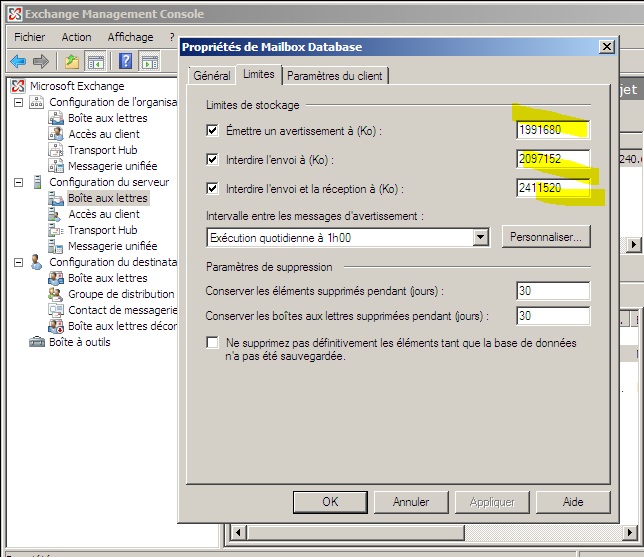Screen dimensions: 644x557
Task: Click the Contact de messagerie icon
Action: click(56, 310)
